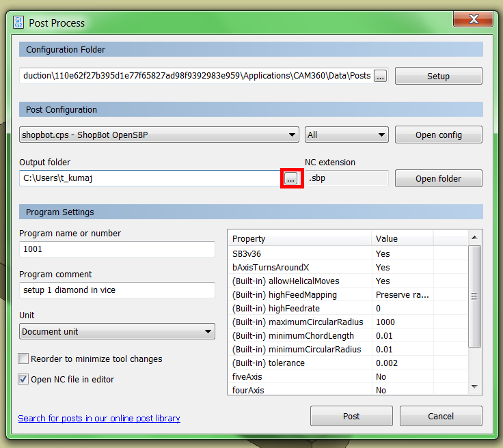Open the online post library link

pos(99,418)
